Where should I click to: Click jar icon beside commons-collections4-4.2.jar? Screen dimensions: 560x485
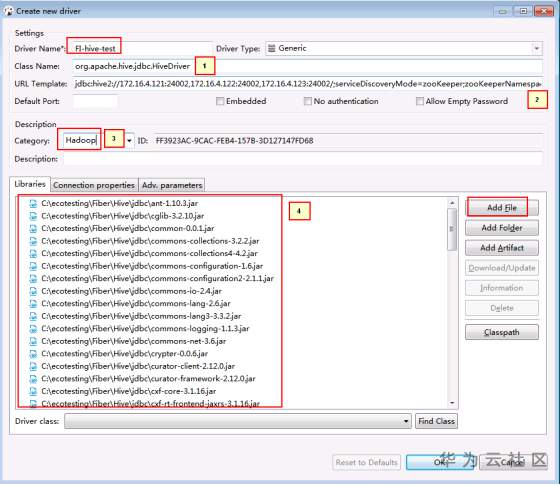click(x=33, y=254)
